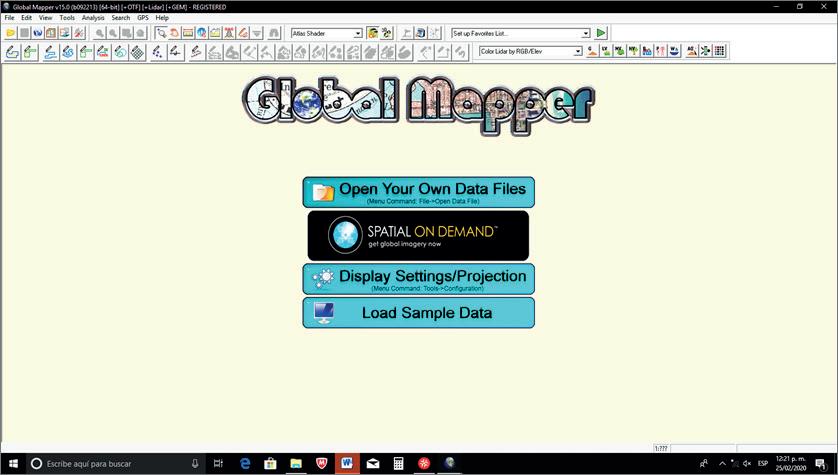Click the Lidar point grid icon
The width and height of the screenshot is (838, 475).
(x=719, y=51)
